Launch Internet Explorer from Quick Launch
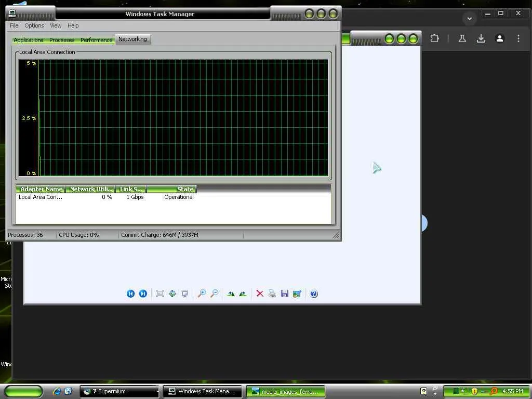The image size is (532, 399). 57,391
